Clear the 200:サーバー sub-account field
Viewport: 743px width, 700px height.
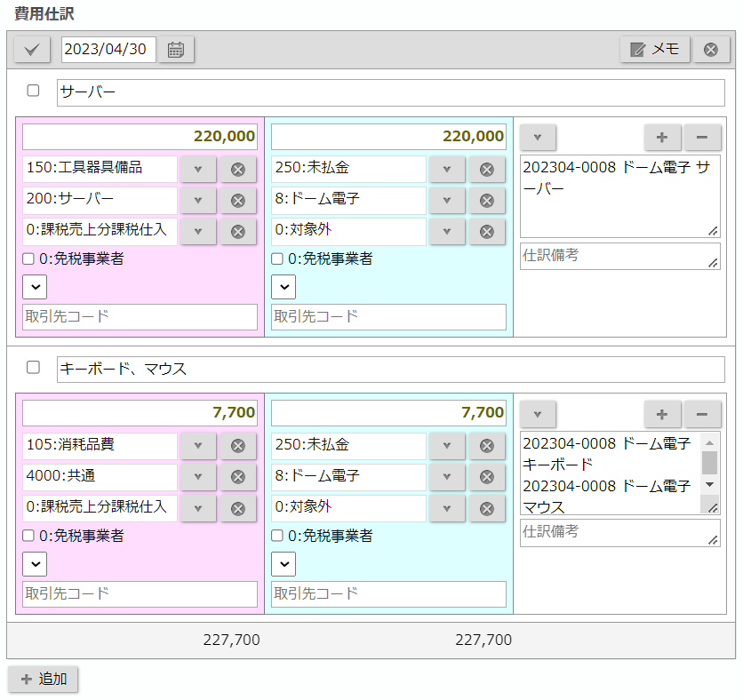tap(238, 200)
